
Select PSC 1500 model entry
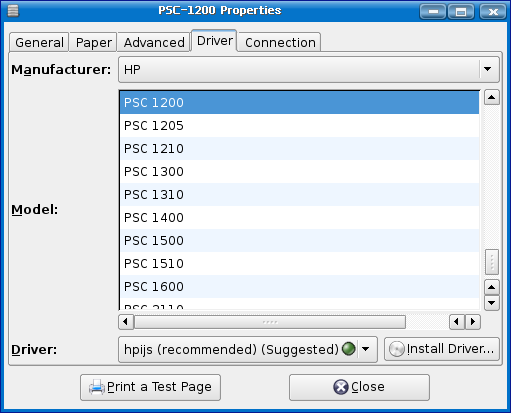[299, 240]
